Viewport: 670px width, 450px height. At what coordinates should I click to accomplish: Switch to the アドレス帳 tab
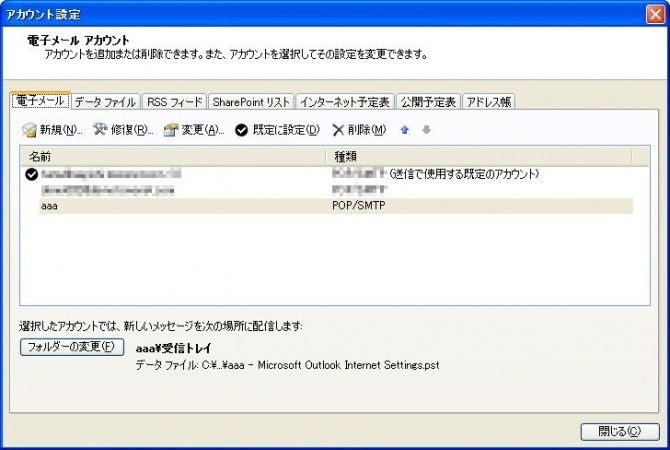point(488,102)
